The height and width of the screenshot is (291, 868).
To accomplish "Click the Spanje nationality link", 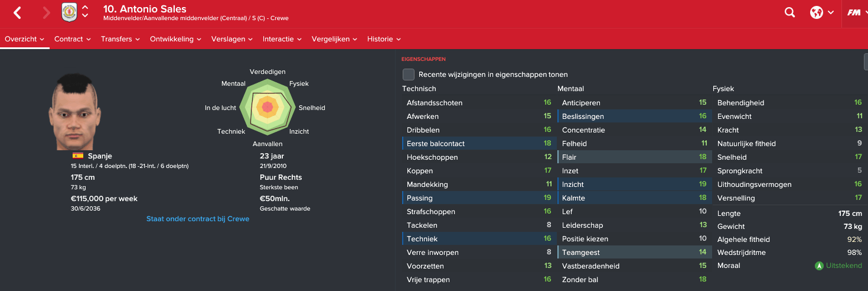I will click(x=100, y=156).
